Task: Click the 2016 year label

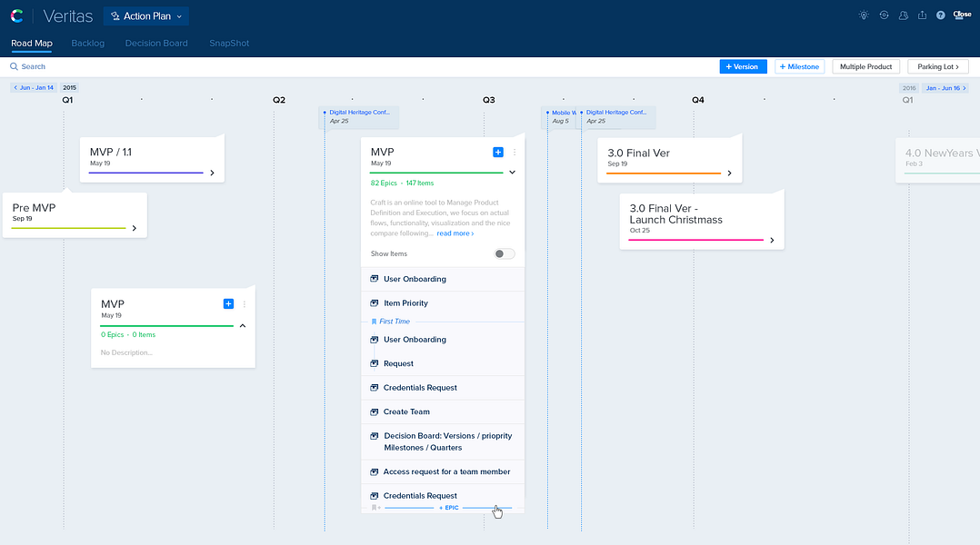Action: click(909, 88)
